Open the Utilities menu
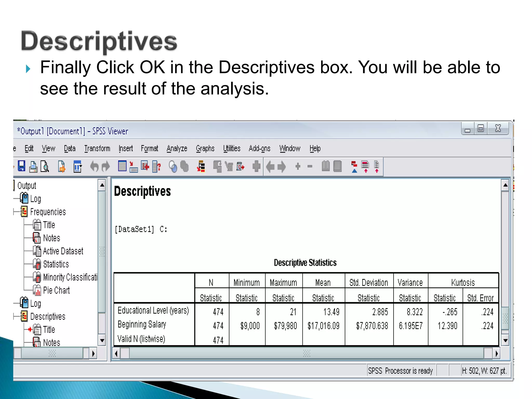 (x=232, y=148)
